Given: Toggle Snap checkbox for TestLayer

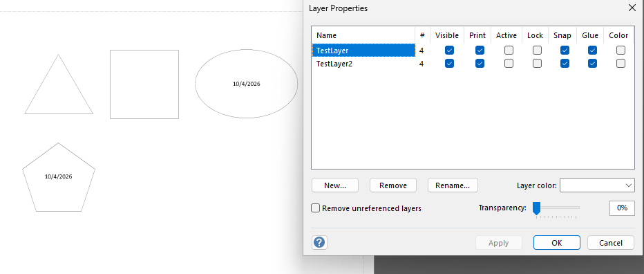Looking at the screenshot, I should [565, 51].
